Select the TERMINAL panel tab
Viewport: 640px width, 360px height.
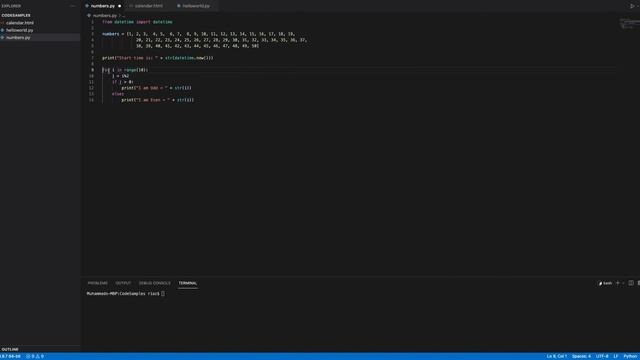coord(188,283)
